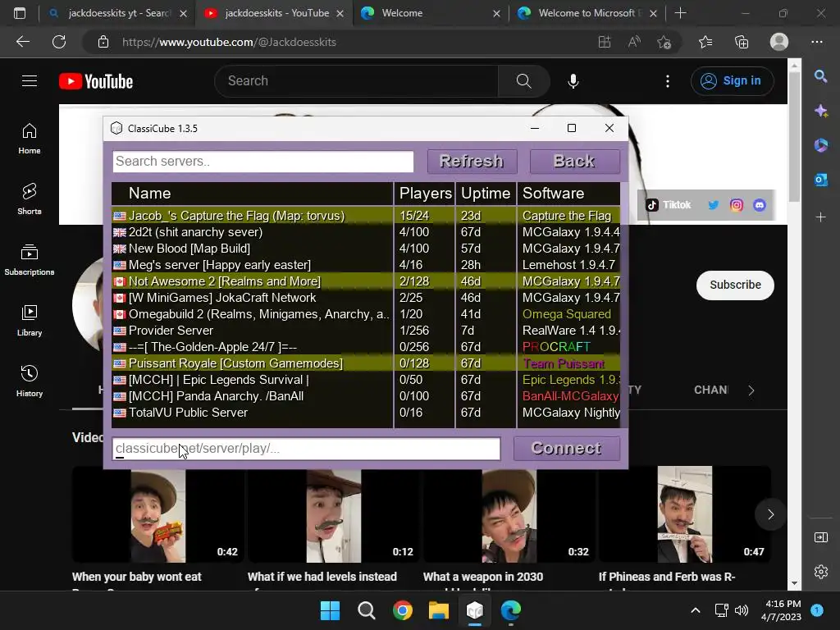Sort servers by Name column header

coord(253,194)
